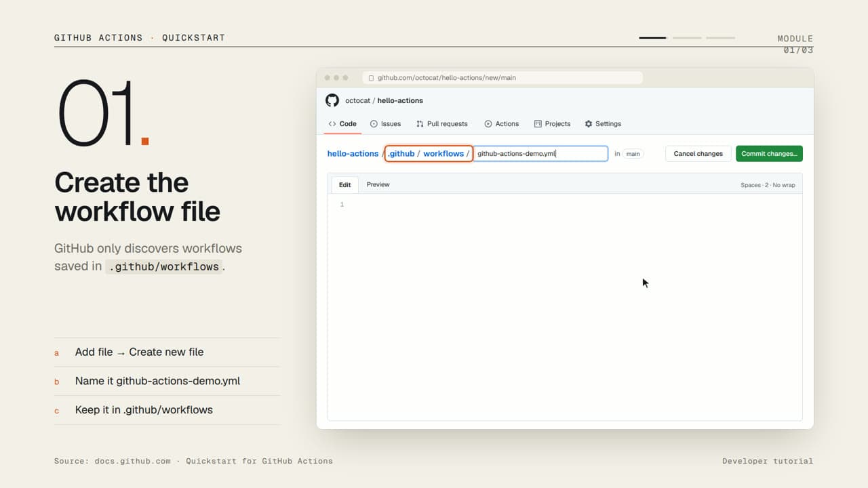The width and height of the screenshot is (868, 488).
Task: Click the github-actions-demo.yml filename field
Action: pyautogui.click(x=540, y=154)
